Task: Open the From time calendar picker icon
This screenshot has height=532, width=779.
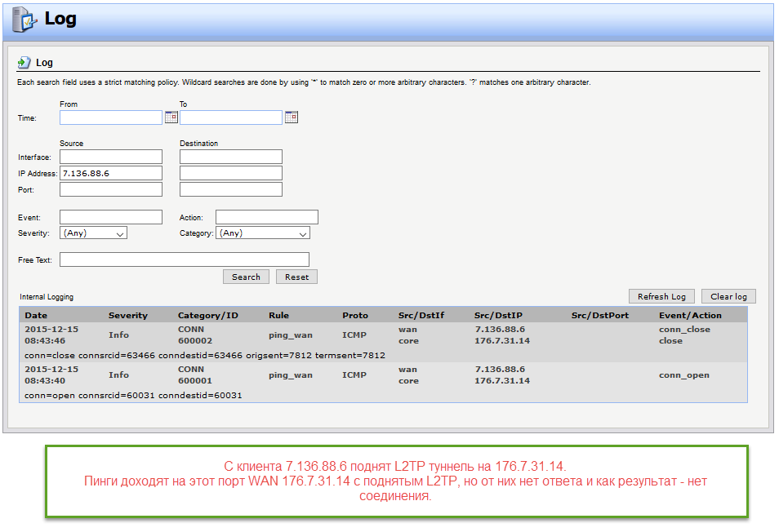Action: click(171, 117)
